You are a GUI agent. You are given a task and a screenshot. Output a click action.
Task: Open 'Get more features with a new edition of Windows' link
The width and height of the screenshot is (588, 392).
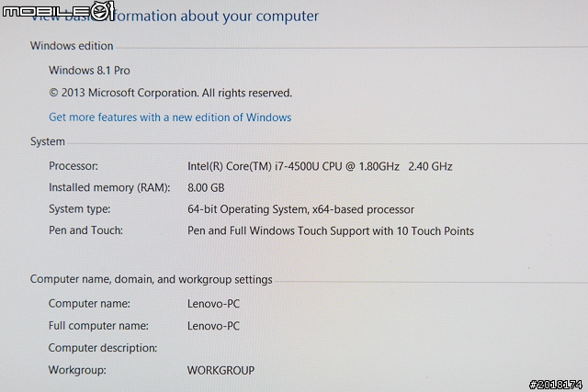tap(170, 118)
